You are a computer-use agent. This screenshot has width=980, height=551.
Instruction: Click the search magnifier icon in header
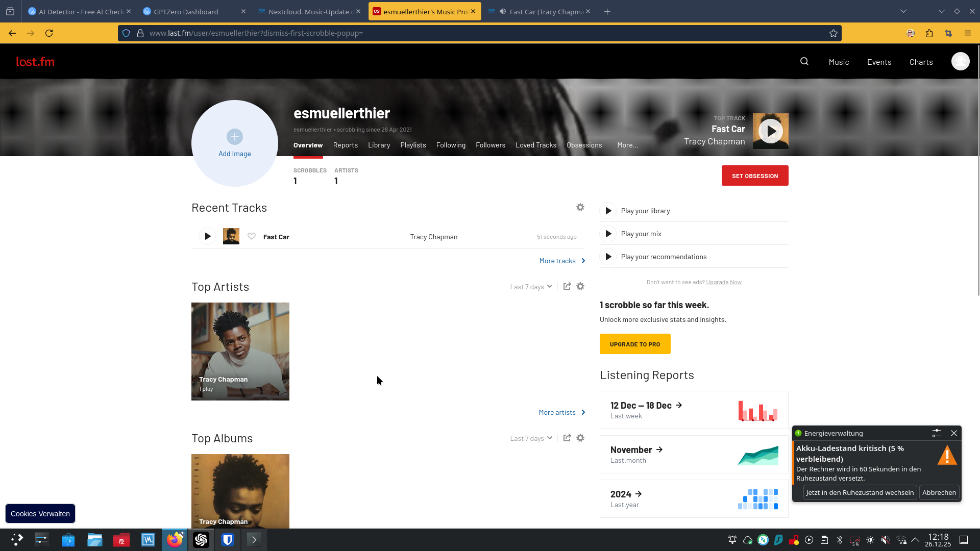[x=804, y=62]
